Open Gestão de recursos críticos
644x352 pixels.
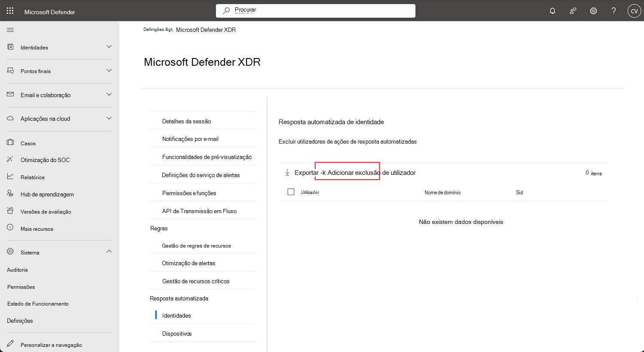coord(196,281)
